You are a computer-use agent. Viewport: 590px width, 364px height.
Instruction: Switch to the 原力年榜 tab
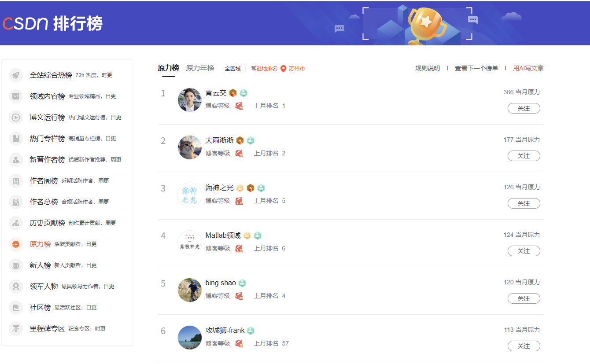click(200, 68)
